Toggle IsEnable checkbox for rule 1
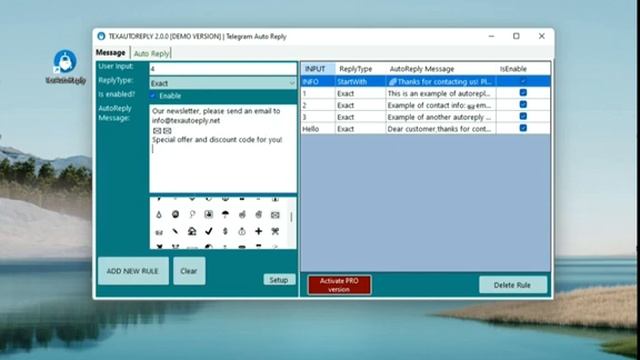The height and width of the screenshot is (360, 640). pos(523,93)
